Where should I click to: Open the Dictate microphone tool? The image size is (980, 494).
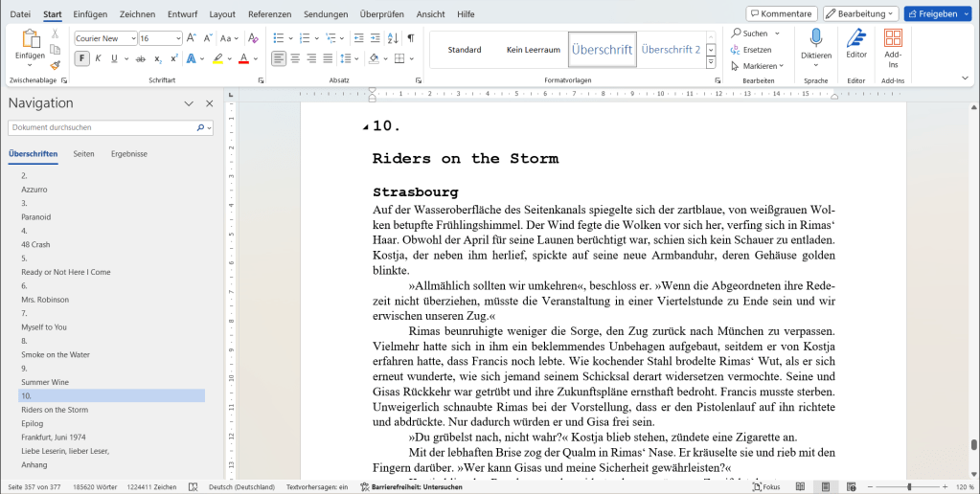(x=815, y=45)
